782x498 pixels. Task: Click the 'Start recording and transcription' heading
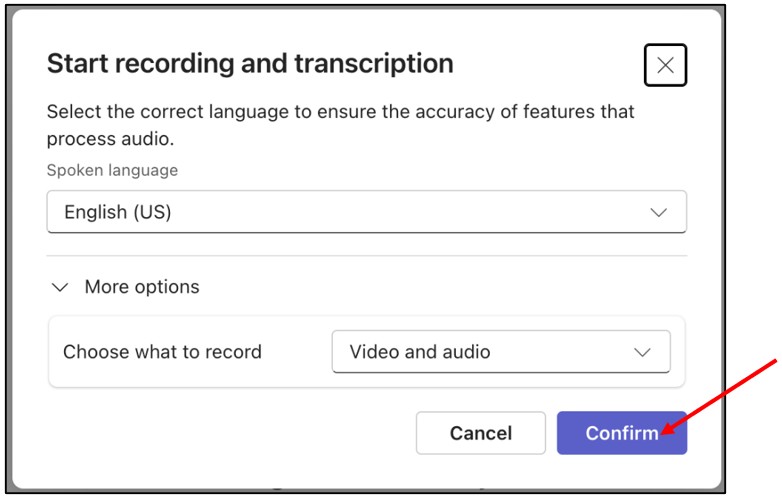click(250, 64)
